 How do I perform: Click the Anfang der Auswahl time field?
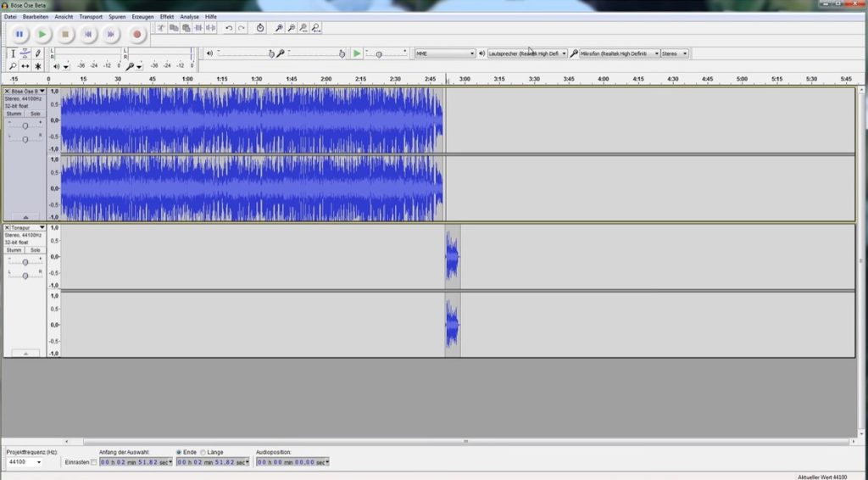pyautogui.click(x=136, y=461)
